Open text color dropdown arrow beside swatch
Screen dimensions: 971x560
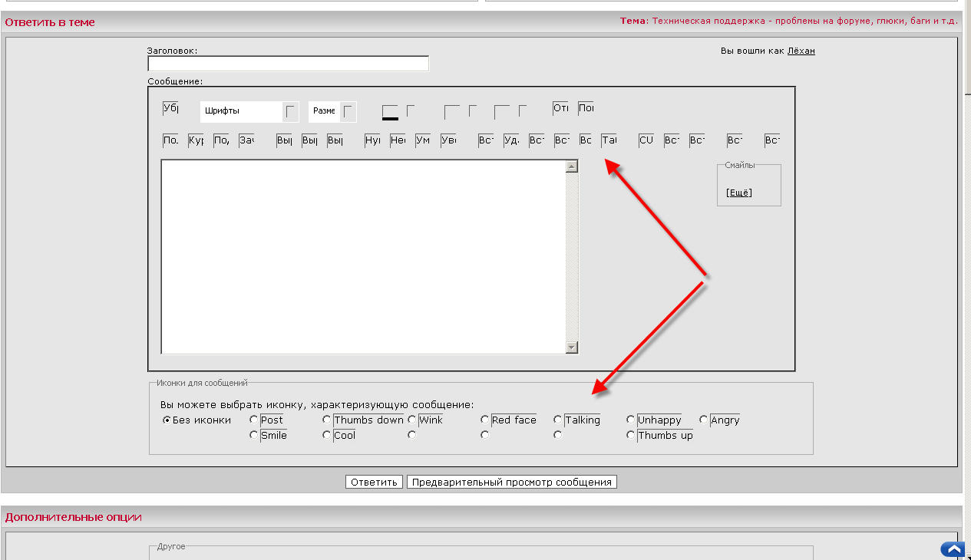411,111
